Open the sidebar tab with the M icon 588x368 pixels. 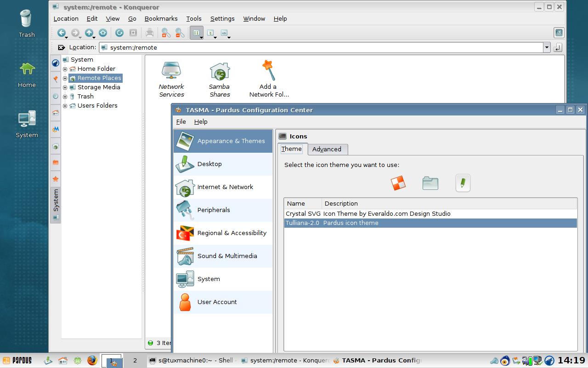(x=56, y=129)
